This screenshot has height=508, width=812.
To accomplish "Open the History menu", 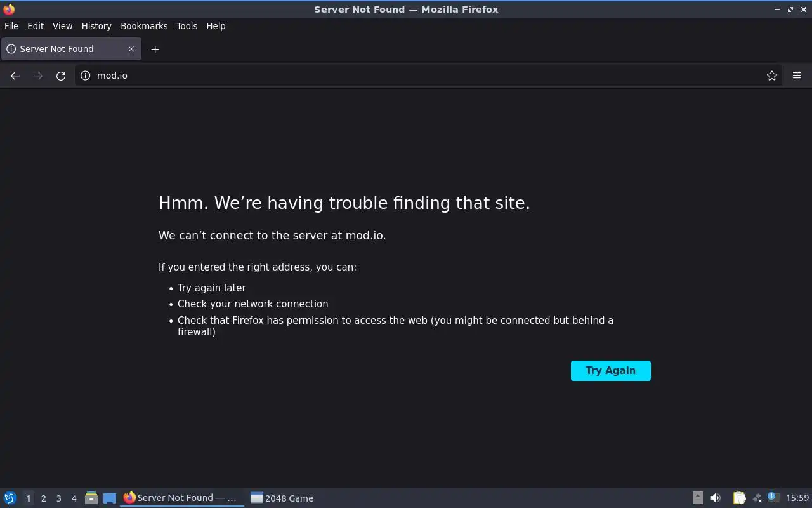I will click(x=96, y=26).
